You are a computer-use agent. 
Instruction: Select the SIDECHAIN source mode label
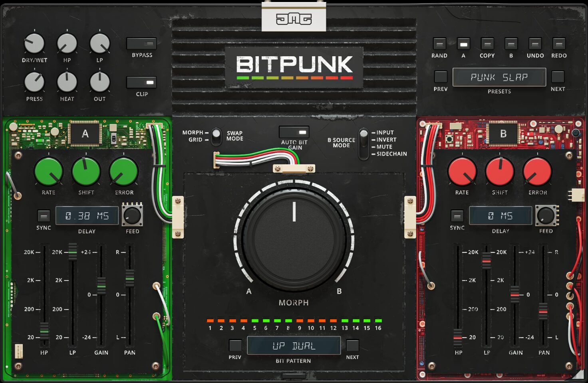[391, 154]
